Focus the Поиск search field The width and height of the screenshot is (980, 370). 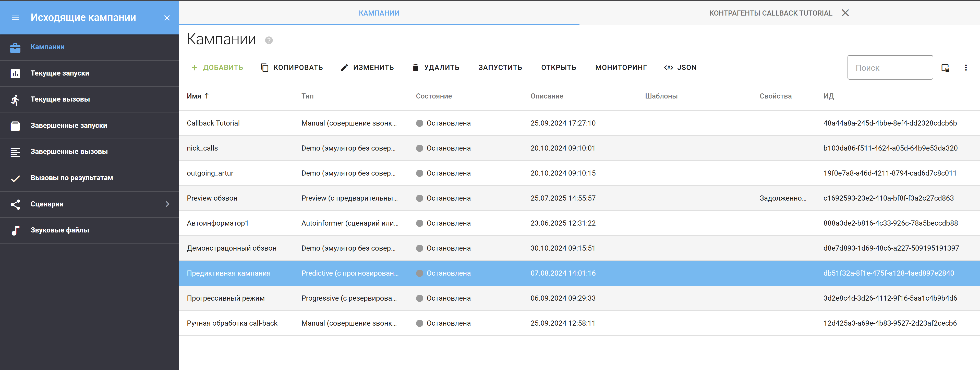[x=889, y=68]
